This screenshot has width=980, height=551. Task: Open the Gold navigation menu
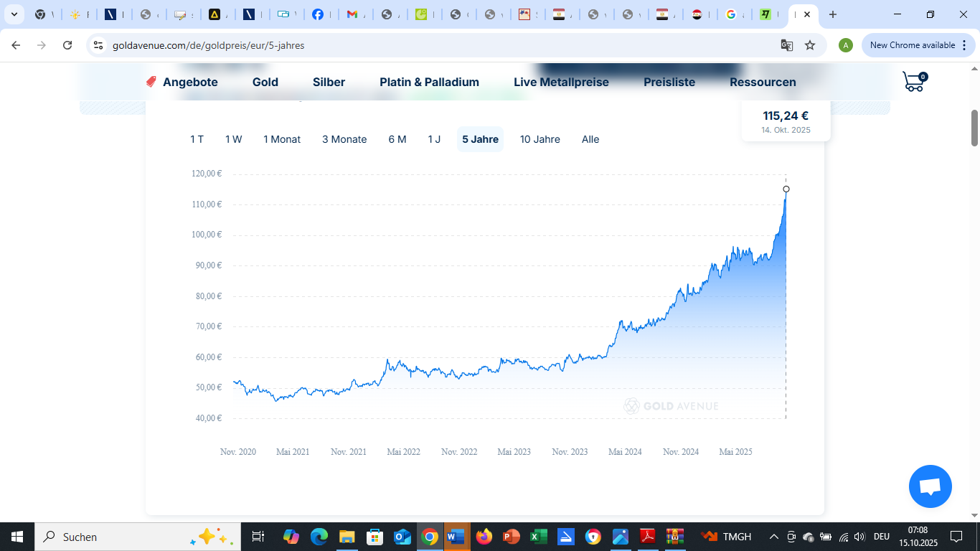[x=265, y=82]
